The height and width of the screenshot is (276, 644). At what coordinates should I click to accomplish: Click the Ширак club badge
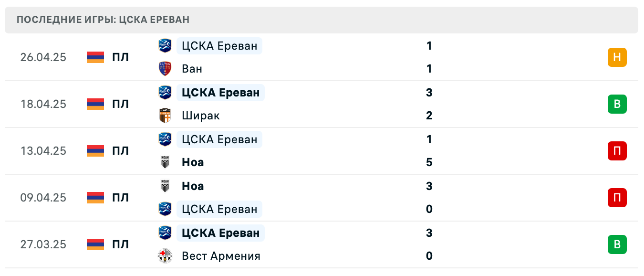(166, 116)
